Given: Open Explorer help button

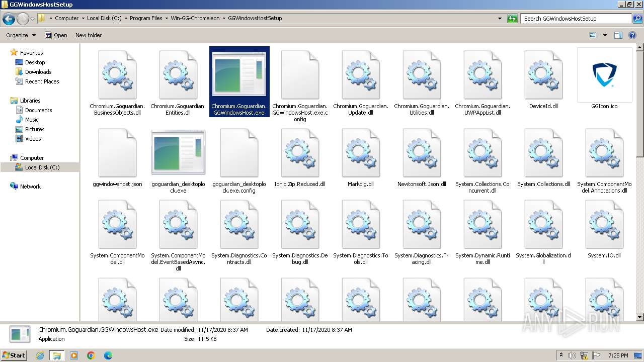Looking at the screenshot, I should [x=633, y=35].
